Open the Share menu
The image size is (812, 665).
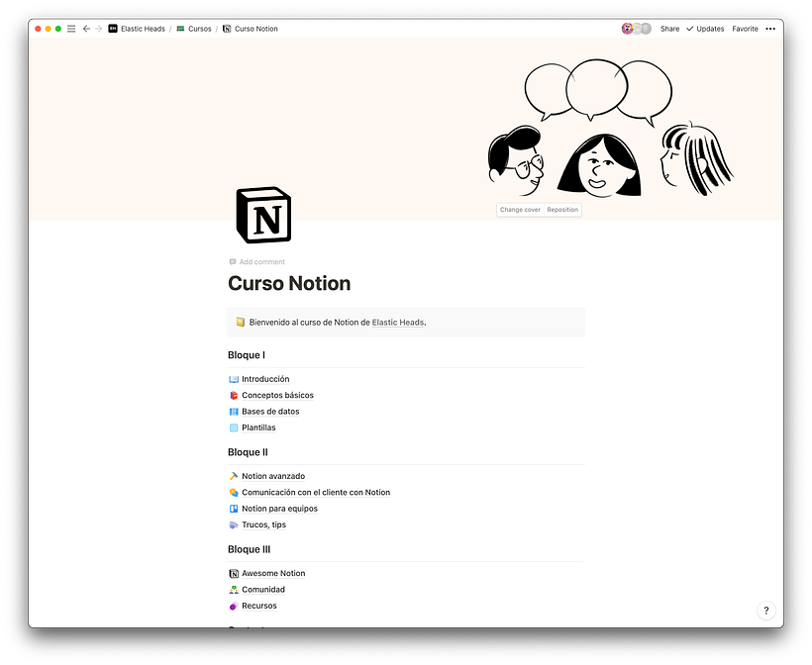pyautogui.click(x=669, y=29)
